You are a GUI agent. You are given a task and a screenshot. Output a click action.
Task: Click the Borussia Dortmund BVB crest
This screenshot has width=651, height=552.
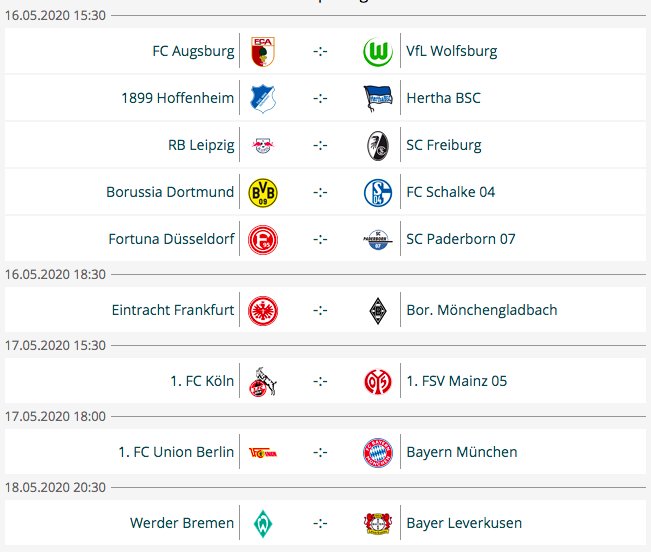tap(262, 192)
